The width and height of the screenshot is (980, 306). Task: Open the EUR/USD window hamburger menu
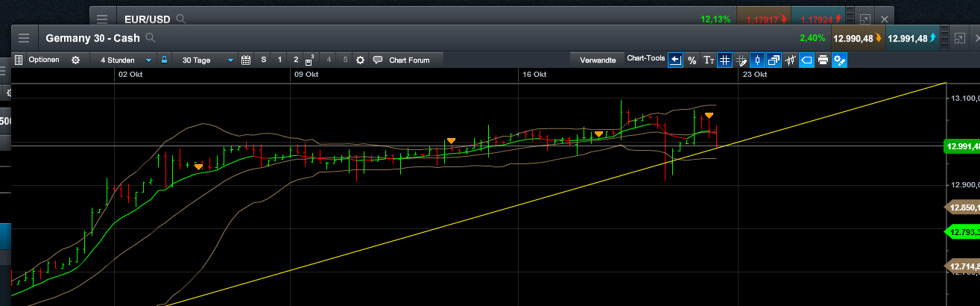coord(102,19)
